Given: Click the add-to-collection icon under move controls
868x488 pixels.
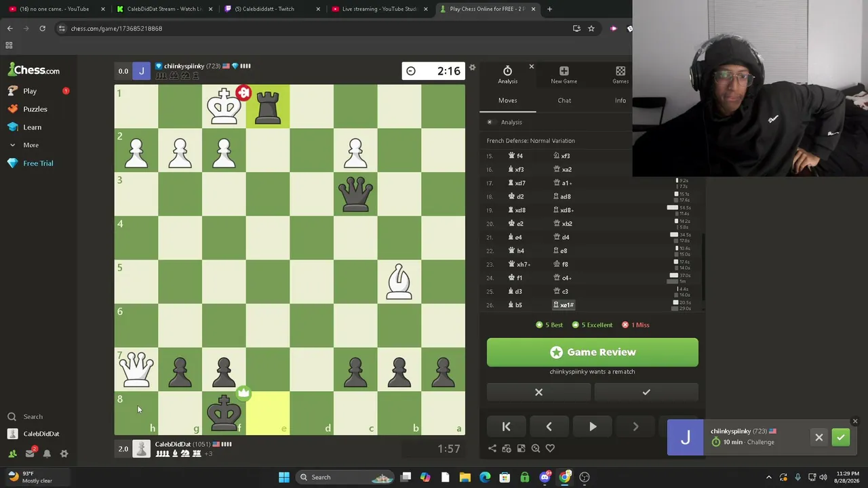Looking at the screenshot, I should 507,448.
